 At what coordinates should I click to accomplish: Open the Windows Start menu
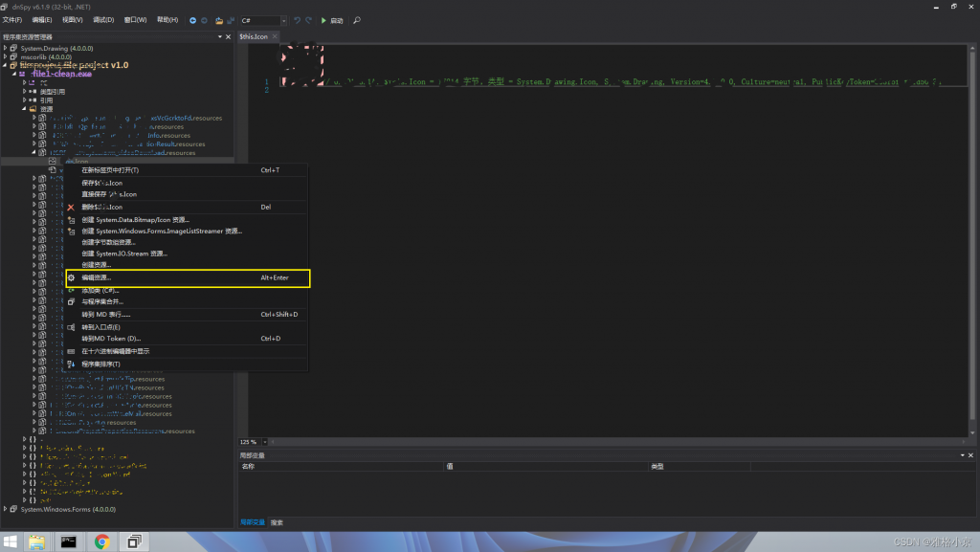(10, 542)
